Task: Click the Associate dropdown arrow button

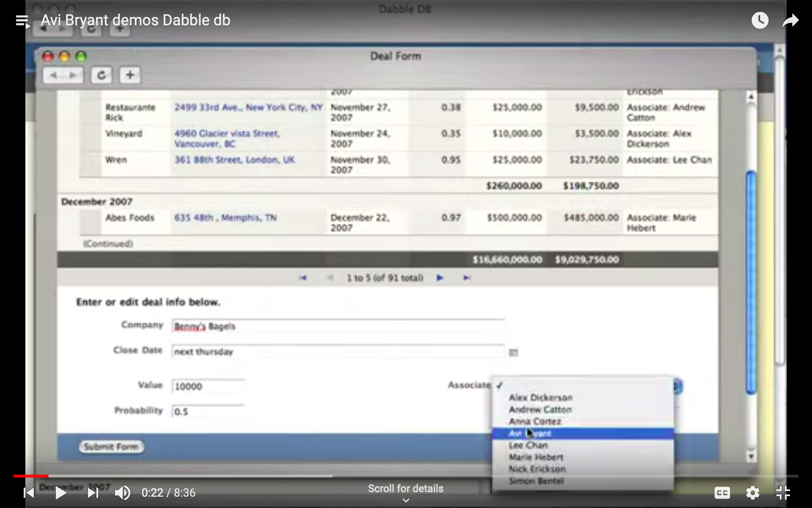Action: point(678,386)
